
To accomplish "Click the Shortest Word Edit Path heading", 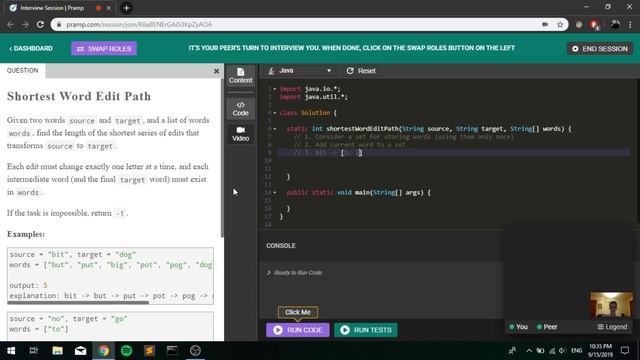I will click(79, 96).
